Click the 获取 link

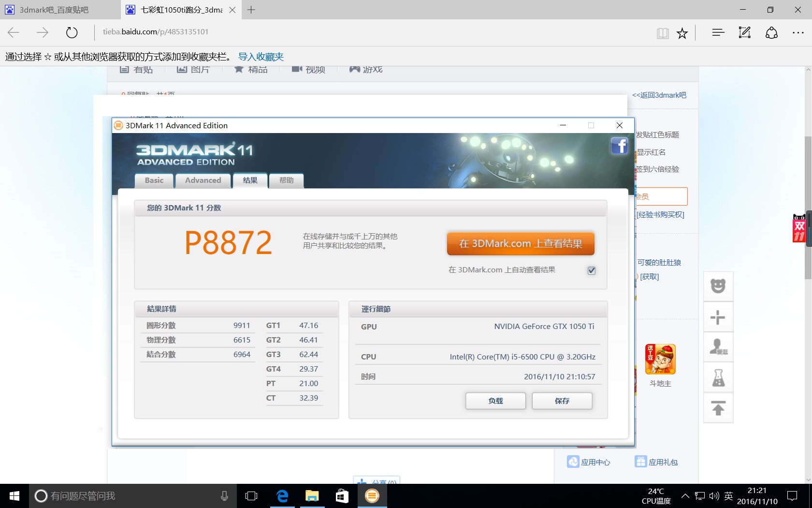click(x=650, y=277)
